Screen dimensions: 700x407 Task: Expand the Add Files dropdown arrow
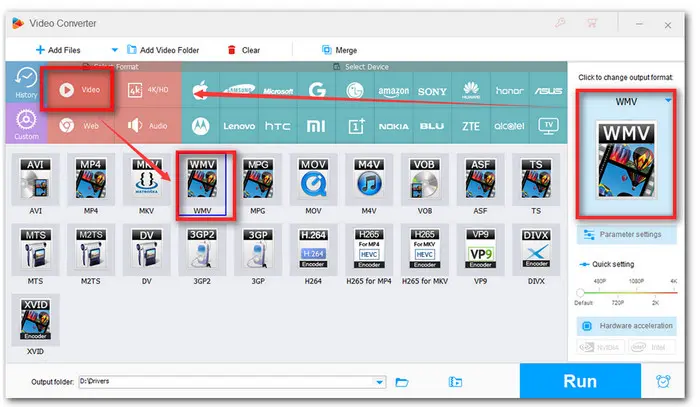tap(114, 49)
